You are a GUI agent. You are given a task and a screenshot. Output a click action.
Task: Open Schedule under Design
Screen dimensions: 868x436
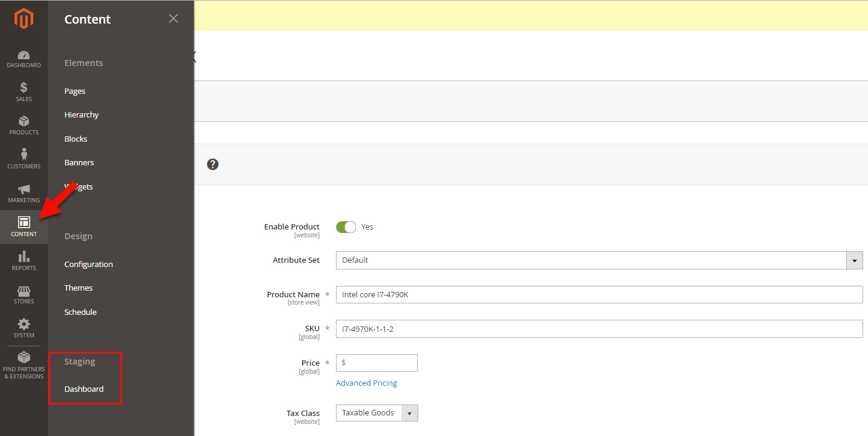[x=81, y=312]
